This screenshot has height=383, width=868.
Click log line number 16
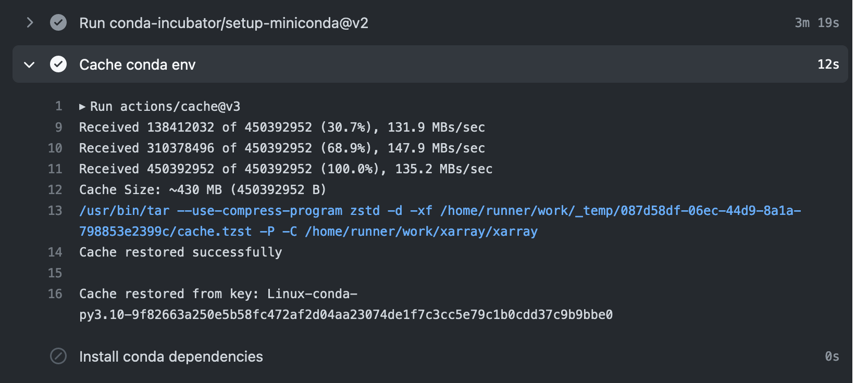pyautogui.click(x=55, y=294)
